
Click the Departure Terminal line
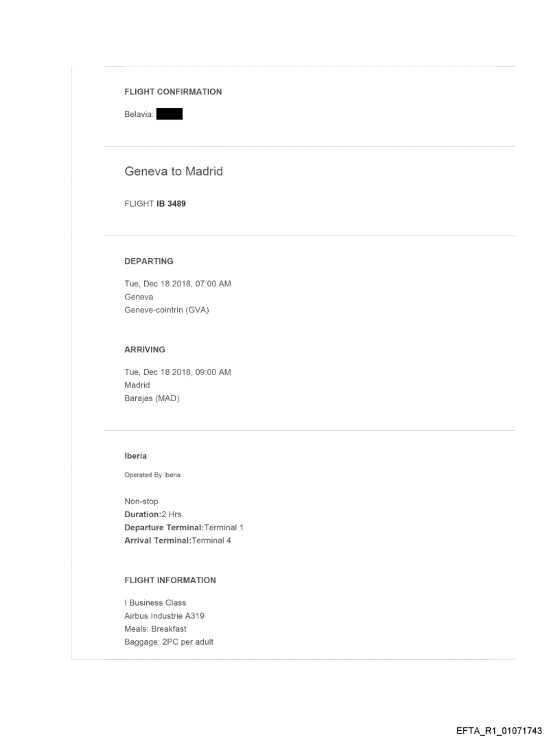[x=184, y=527]
